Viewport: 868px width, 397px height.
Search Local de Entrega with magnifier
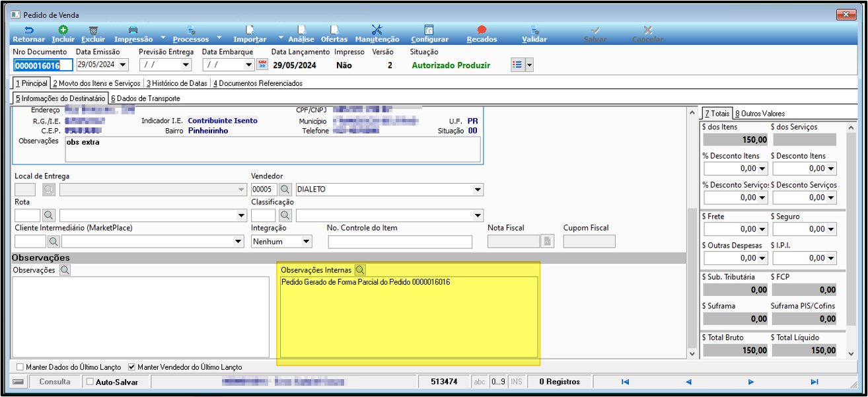[x=50, y=190]
